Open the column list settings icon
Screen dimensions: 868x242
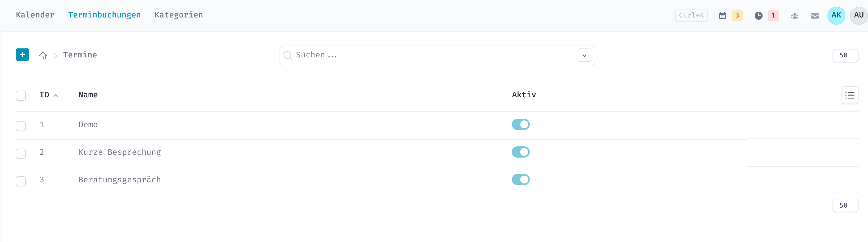pos(850,95)
